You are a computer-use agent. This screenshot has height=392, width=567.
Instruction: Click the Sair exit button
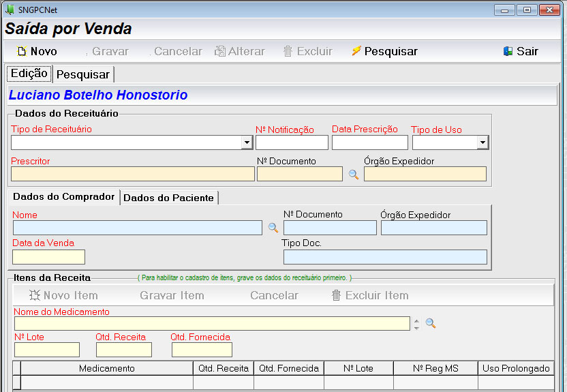pyautogui.click(x=520, y=51)
